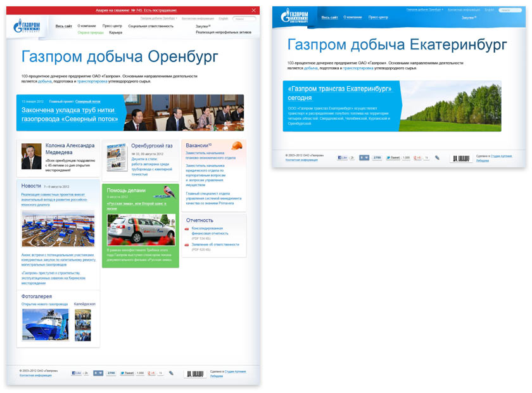The height and width of the screenshot is (393, 532).
Task: Click the barcode icon in left footer
Action: point(195,374)
